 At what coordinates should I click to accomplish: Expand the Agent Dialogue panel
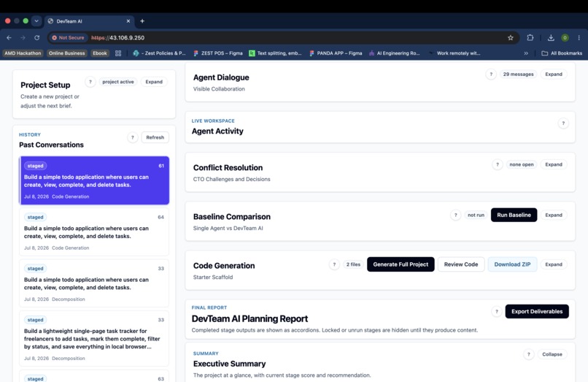pos(554,74)
